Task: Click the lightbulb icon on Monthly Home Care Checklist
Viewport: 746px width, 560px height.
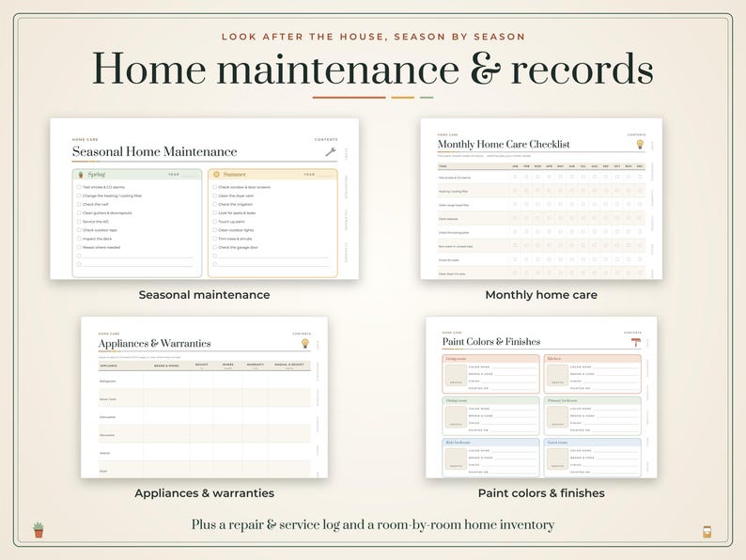Action: [x=641, y=144]
